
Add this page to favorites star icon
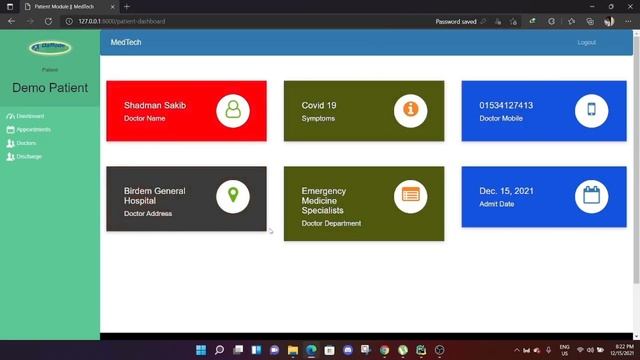coord(513,22)
